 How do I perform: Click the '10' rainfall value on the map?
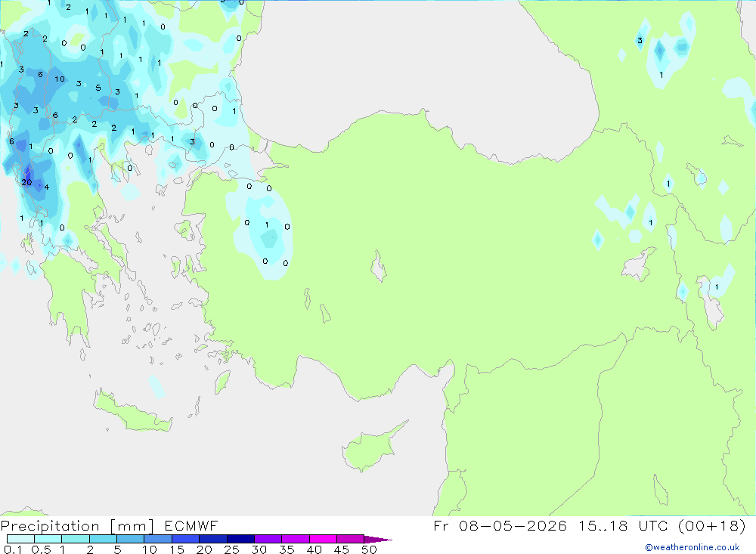coord(59,79)
